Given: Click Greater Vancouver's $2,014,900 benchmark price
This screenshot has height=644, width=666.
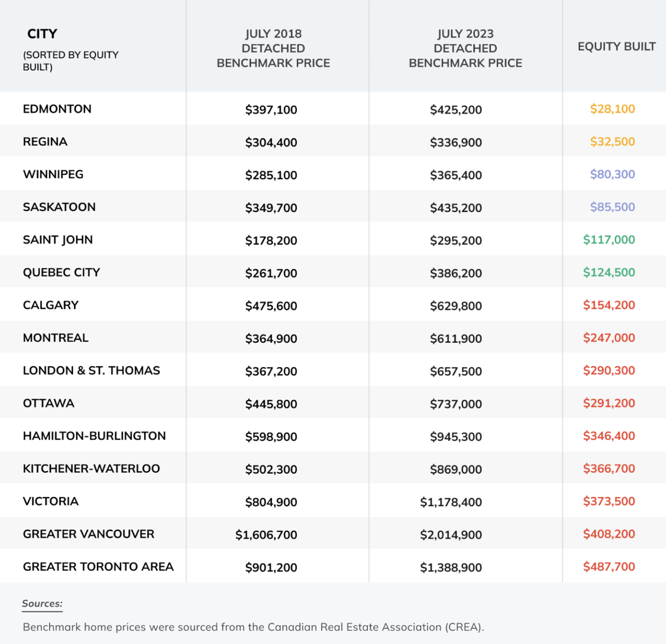Looking at the screenshot, I should [451, 534].
